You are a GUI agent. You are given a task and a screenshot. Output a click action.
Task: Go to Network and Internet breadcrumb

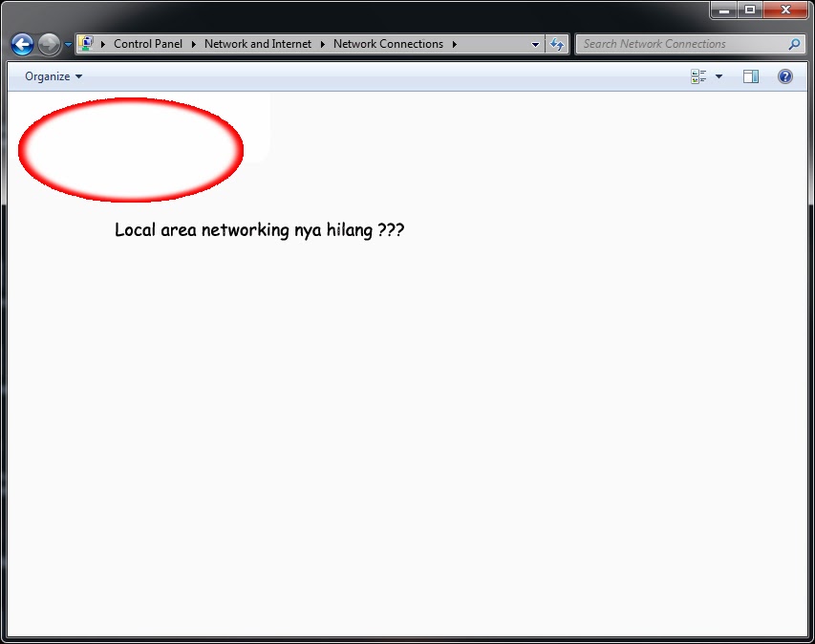point(258,44)
